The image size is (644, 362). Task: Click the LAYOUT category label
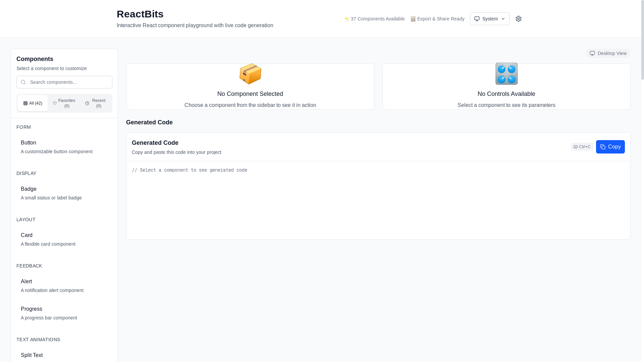tap(26, 220)
